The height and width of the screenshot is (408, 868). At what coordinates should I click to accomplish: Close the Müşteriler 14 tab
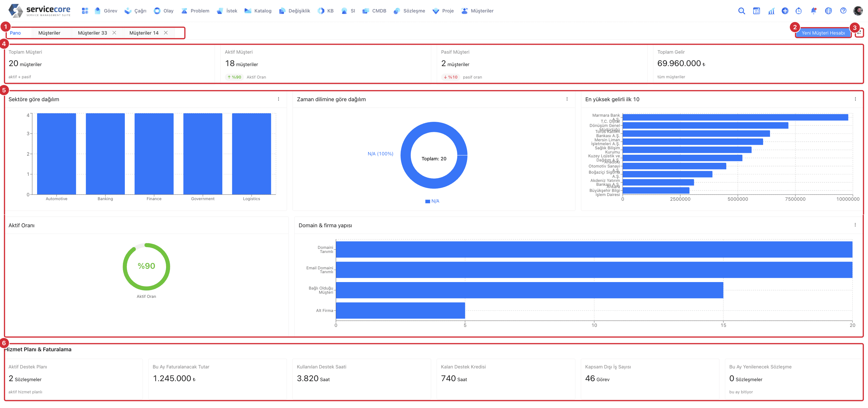pos(166,33)
